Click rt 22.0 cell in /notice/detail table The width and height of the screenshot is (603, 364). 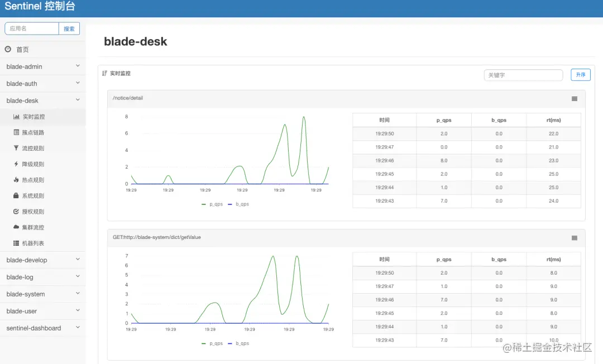[553, 134]
